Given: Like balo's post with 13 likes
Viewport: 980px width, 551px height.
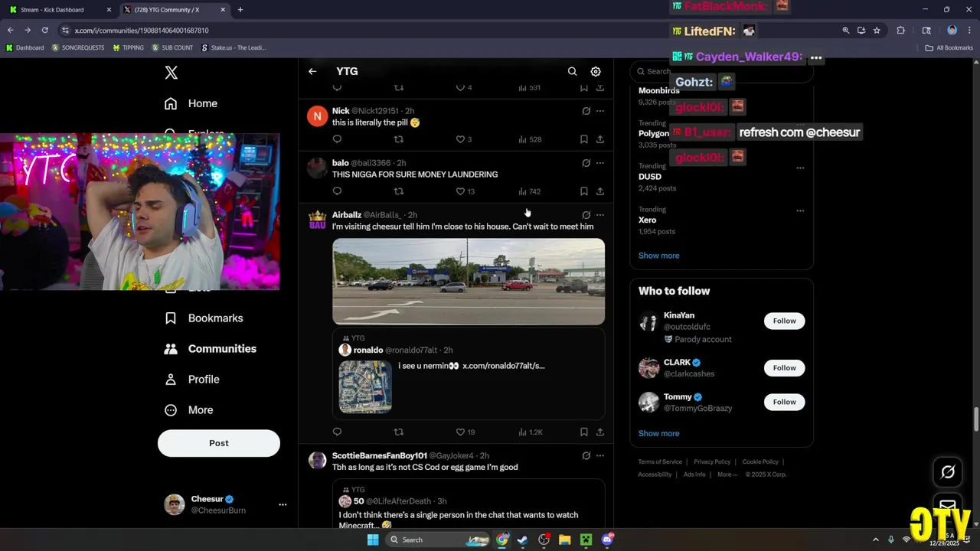Looking at the screenshot, I should 465,191.
